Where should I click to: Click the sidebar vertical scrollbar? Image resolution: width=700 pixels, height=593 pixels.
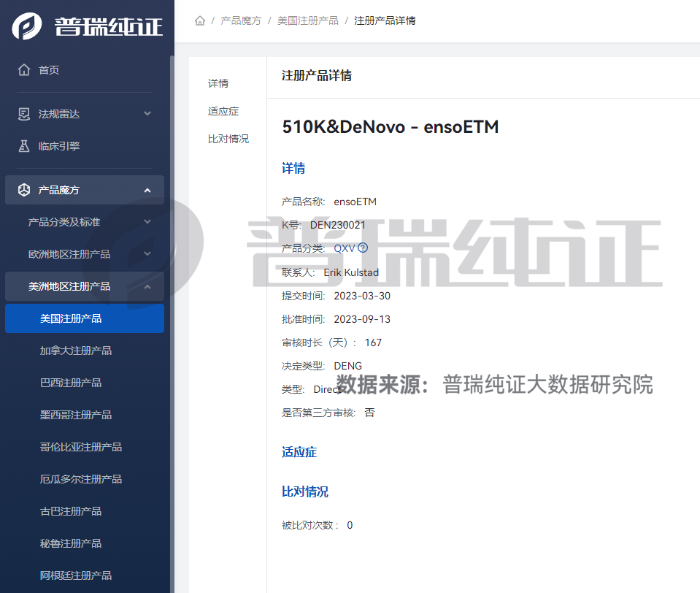point(172,324)
